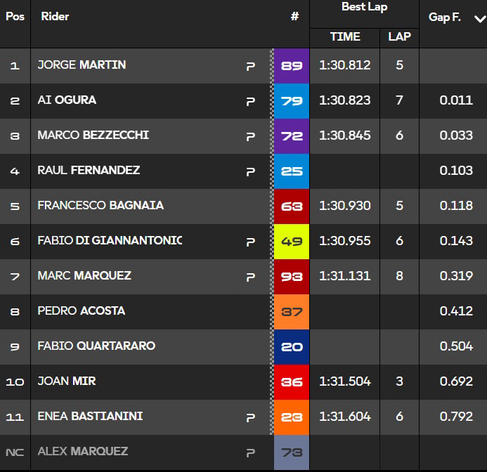Select Joan Mir's row
Viewport: 487px width, 472px height.
click(243, 382)
